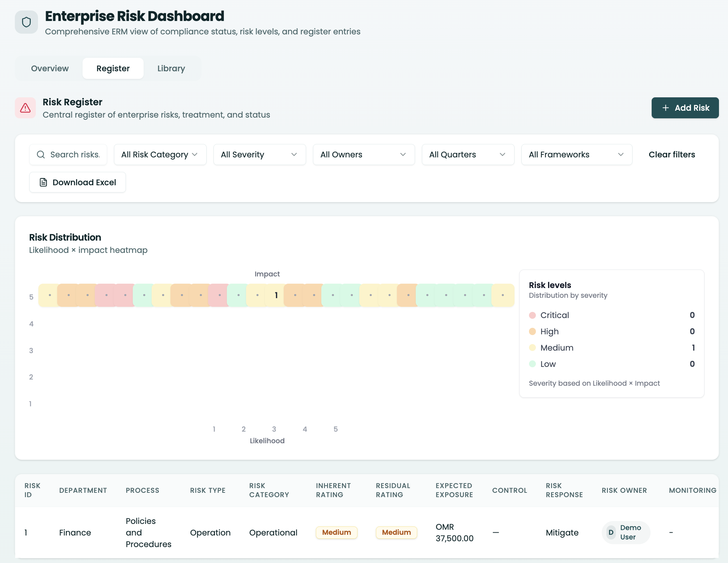Click the Add Risk button
Screen dimensions: 728x563
[685, 108]
